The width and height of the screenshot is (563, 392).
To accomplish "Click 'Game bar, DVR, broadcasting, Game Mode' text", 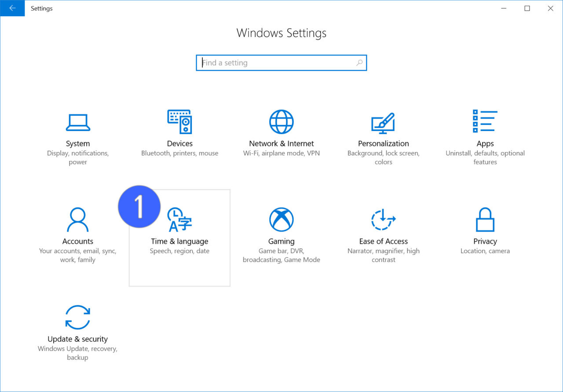I will 281,255.
